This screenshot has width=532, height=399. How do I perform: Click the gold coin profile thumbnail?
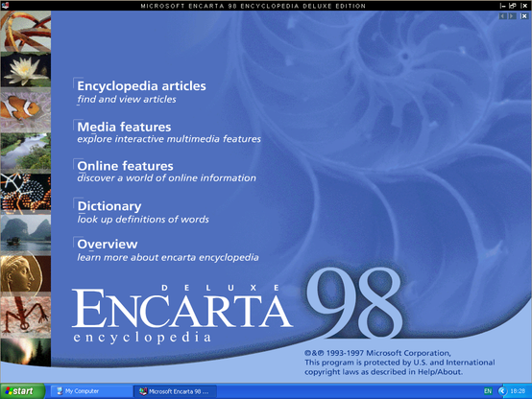point(26,273)
